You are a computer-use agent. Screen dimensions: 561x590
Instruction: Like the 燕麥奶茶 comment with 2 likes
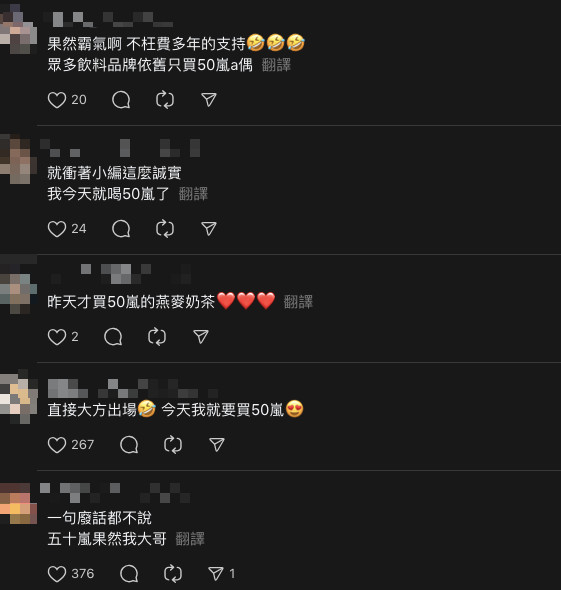(57, 337)
